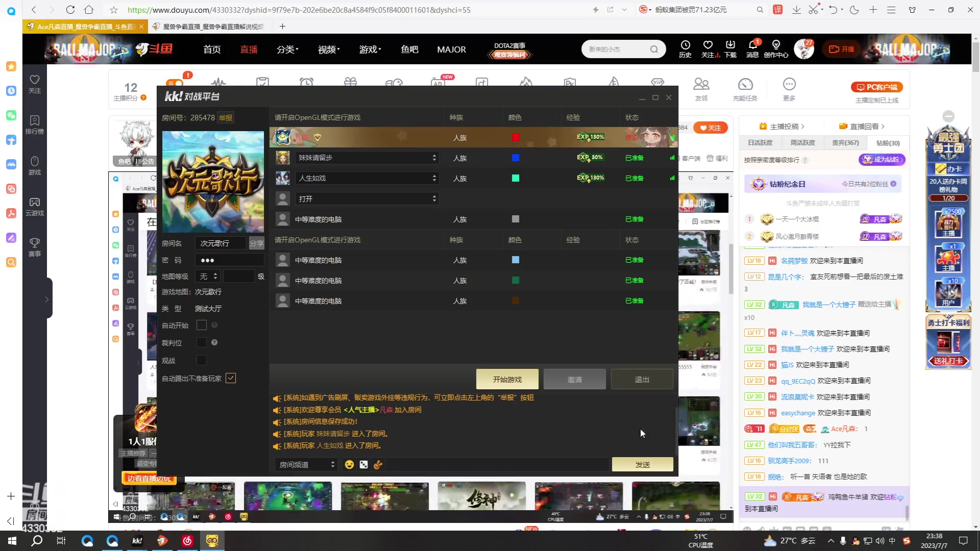The image size is (980, 551).
Task: Open the Douyu messages bell icon
Action: click(x=752, y=49)
